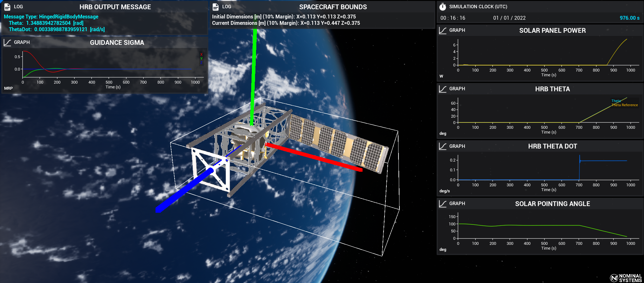Click the HRB Theta Dot graph icon
This screenshot has width=644, height=283.
point(442,146)
